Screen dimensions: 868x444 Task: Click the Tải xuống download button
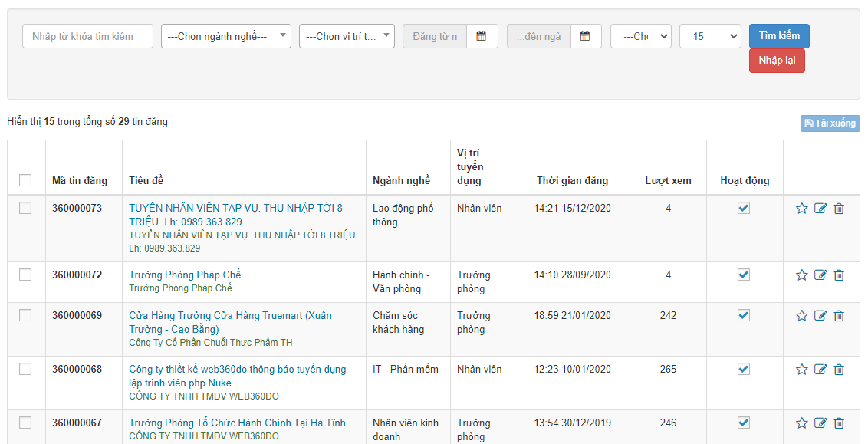click(x=830, y=123)
